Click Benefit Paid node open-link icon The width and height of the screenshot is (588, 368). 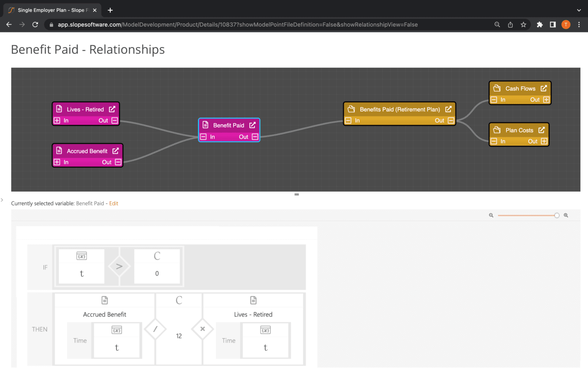(252, 125)
